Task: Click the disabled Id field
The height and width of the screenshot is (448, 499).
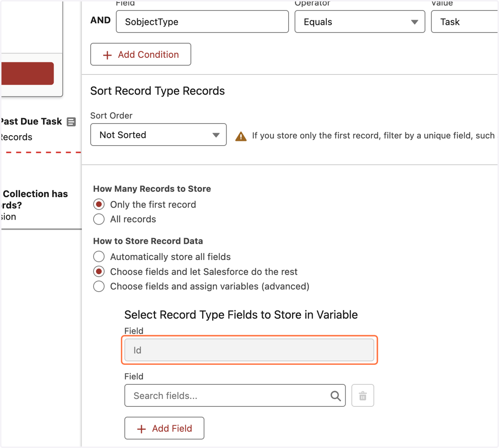Action: click(x=249, y=350)
